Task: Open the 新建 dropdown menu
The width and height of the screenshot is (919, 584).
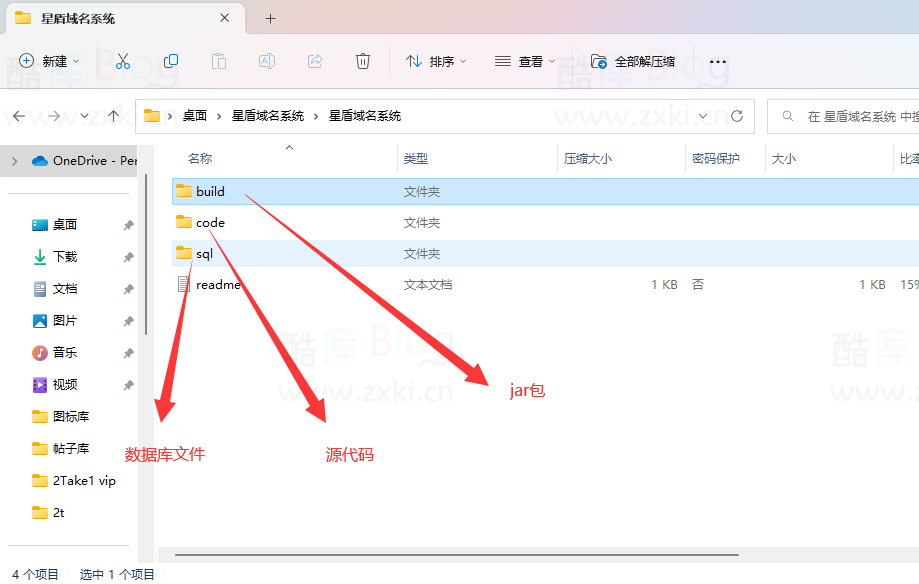Action: tap(49, 61)
